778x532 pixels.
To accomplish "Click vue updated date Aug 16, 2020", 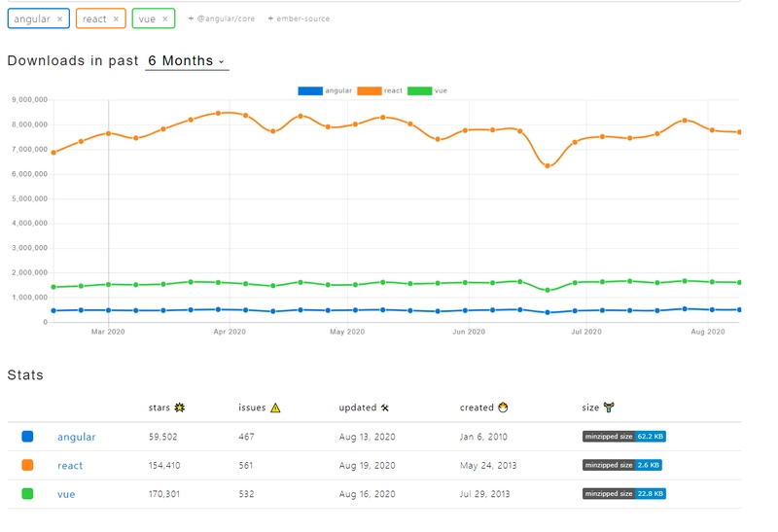I will coord(368,494).
